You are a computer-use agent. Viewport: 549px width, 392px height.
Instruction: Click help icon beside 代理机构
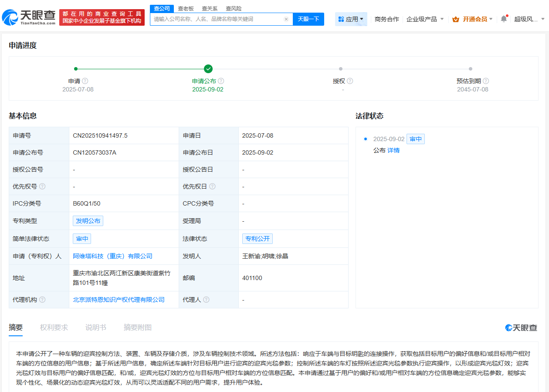[x=41, y=299]
